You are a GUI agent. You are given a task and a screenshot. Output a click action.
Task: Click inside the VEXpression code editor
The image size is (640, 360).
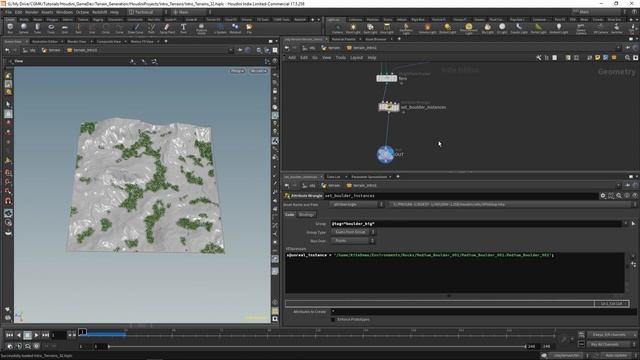click(455, 273)
